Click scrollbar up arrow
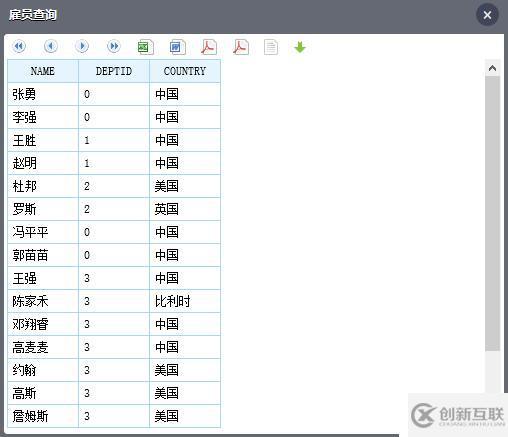The height and width of the screenshot is (437, 508). click(x=492, y=68)
